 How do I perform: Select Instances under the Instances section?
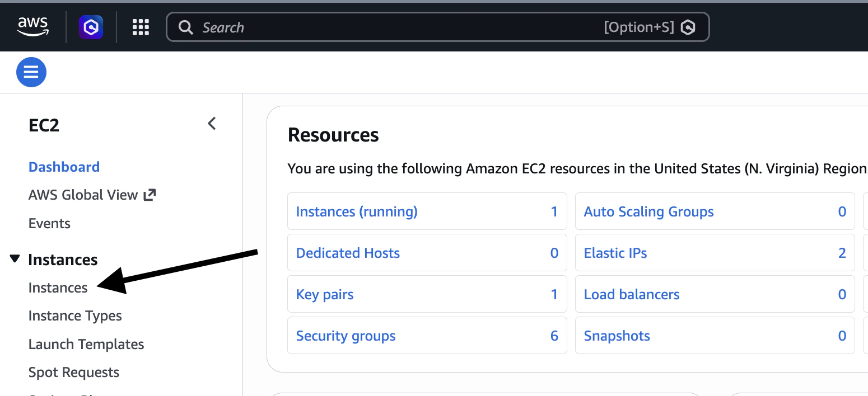[58, 287]
